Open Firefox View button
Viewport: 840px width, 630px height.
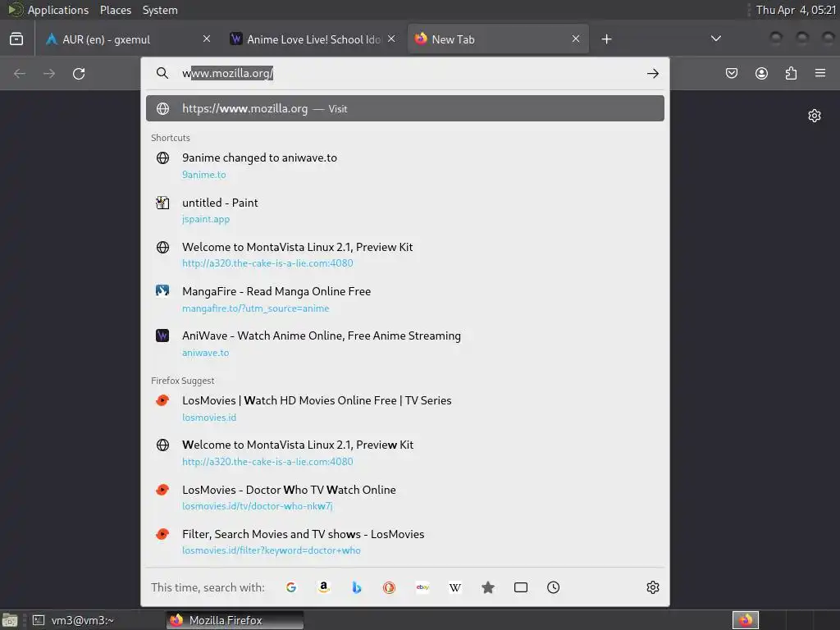[16, 39]
